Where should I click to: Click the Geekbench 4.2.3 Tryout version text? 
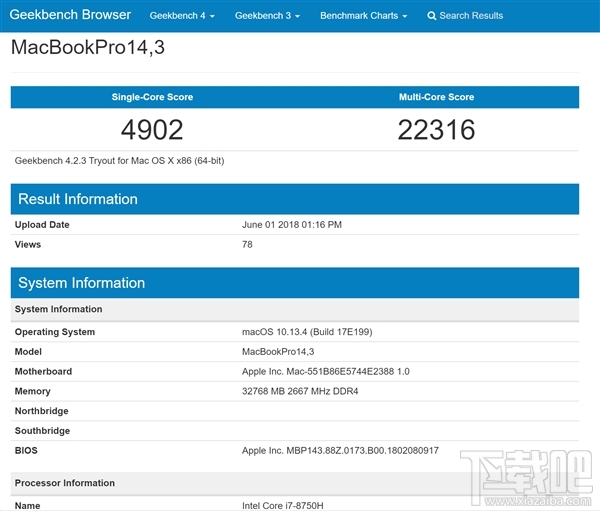(119, 160)
